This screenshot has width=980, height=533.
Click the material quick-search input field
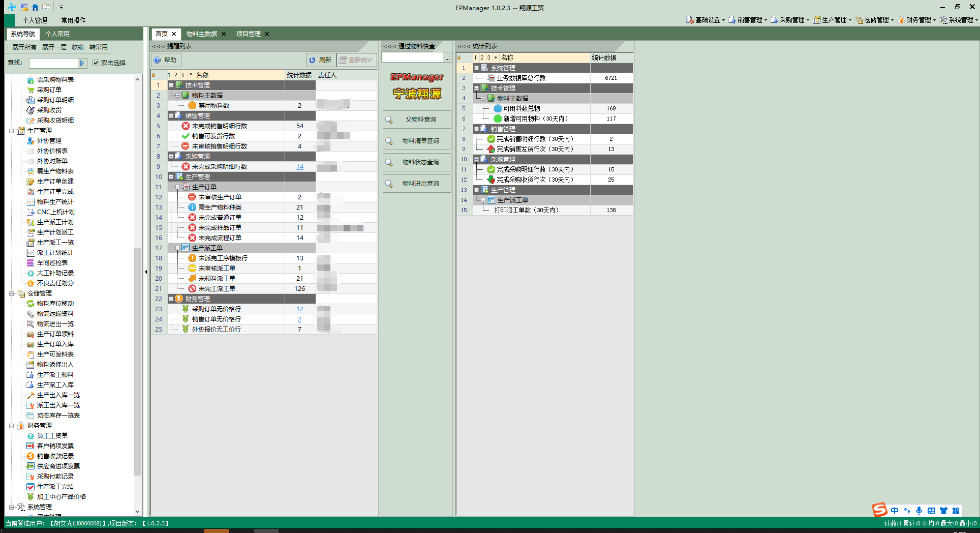(x=412, y=58)
